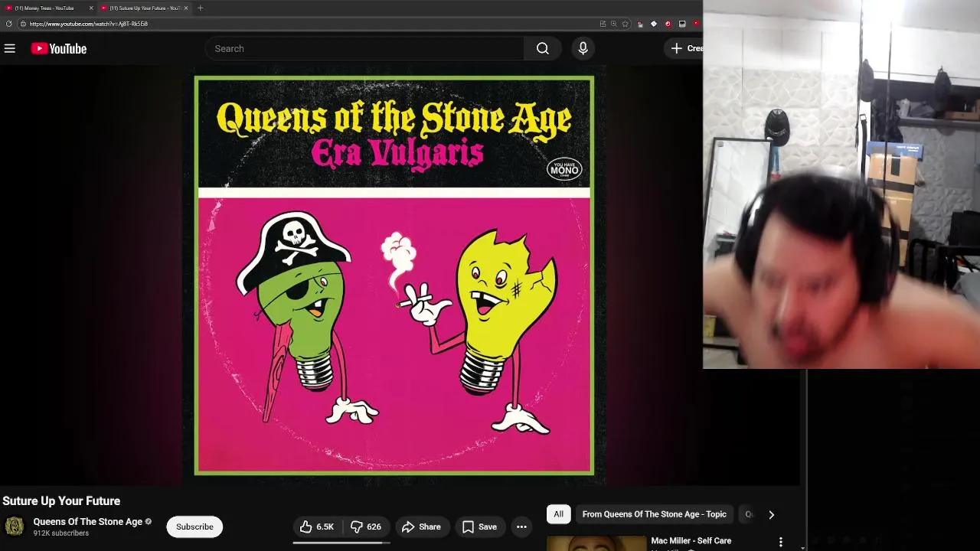Close the Suture Up Your Future tab

tap(186, 8)
